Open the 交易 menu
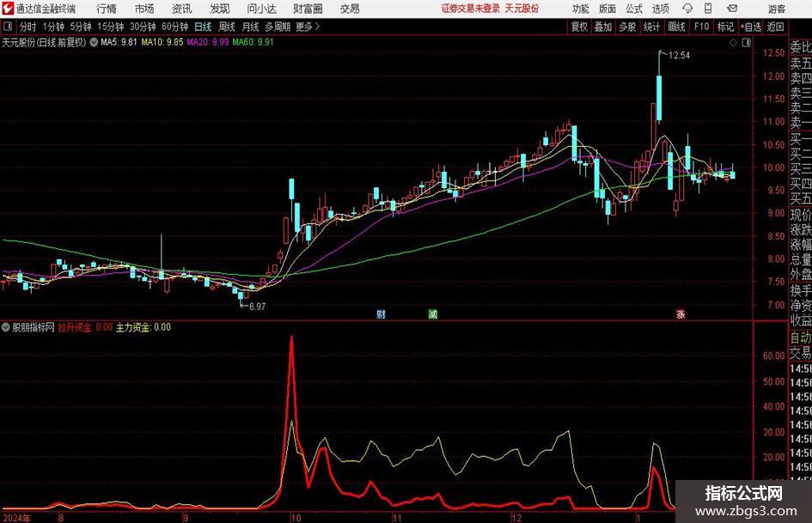The width and height of the screenshot is (812, 523). (x=350, y=9)
